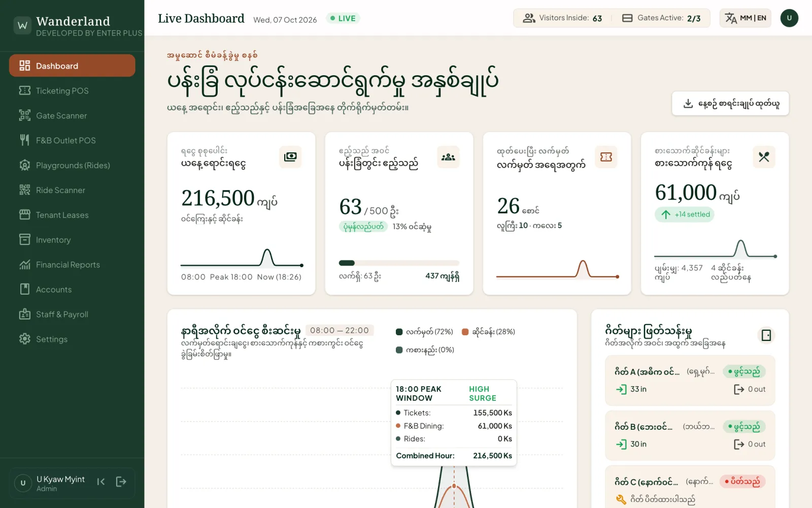Click the ticket icon on tickets card
812x508 pixels.
(x=606, y=156)
